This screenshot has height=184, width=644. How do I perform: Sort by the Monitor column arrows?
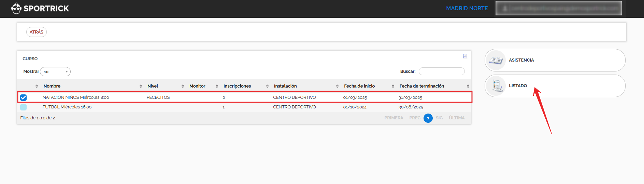tap(217, 86)
